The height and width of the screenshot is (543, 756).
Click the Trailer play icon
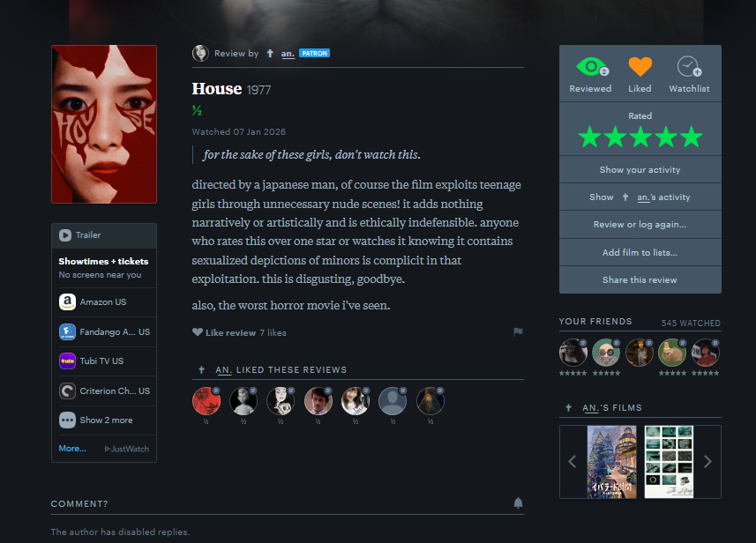tap(65, 235)
